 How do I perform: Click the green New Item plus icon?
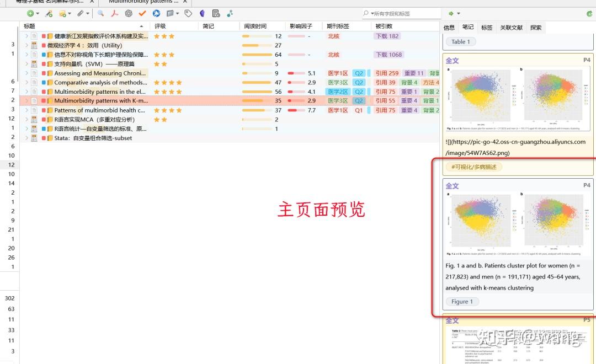30,13
